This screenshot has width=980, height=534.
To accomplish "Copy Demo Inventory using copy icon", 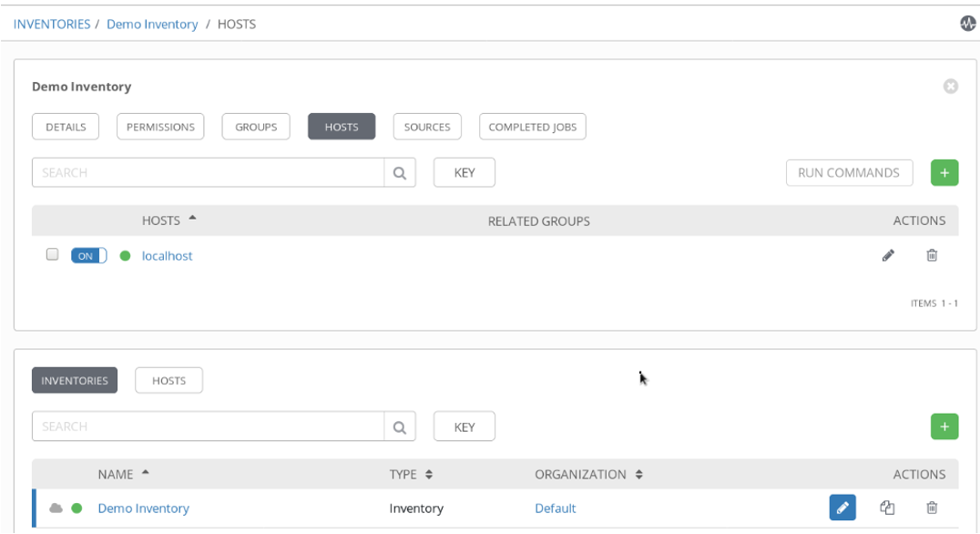I will pyautogui.click(x=887, y=508).
